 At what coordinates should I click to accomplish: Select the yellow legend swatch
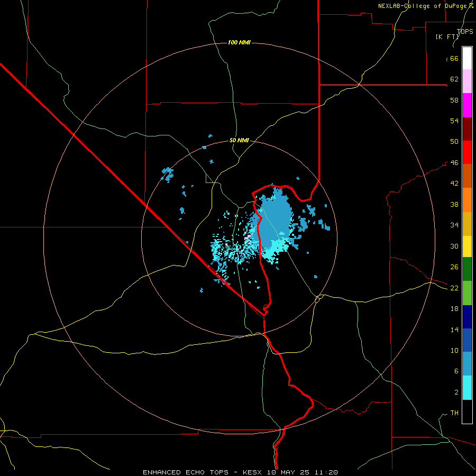[467, 246]
